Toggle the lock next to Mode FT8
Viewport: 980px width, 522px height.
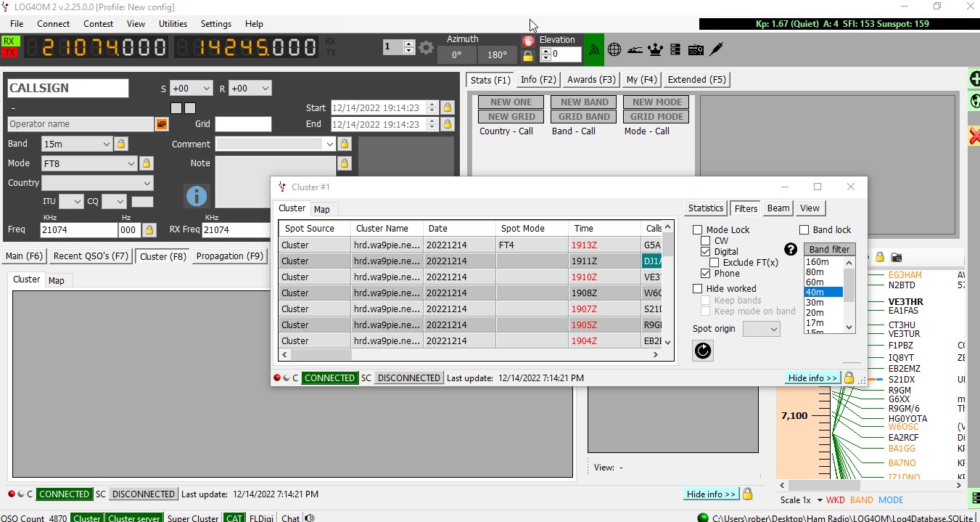coord(146,163)
